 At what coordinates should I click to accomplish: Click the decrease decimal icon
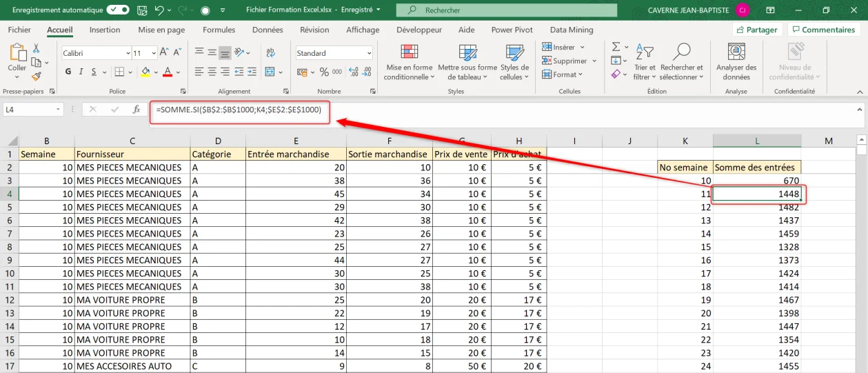click(x=367, y=72)
